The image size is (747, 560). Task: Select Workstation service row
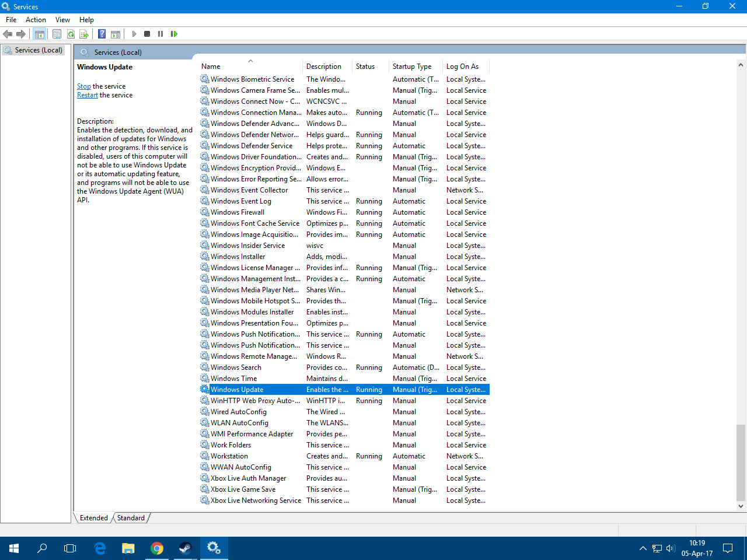coord(344,456)
